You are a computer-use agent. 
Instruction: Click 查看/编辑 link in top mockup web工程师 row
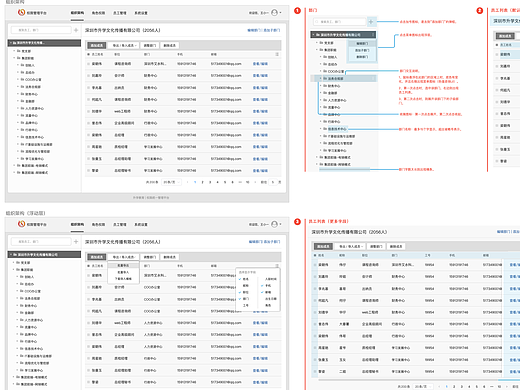coord(260,111)
